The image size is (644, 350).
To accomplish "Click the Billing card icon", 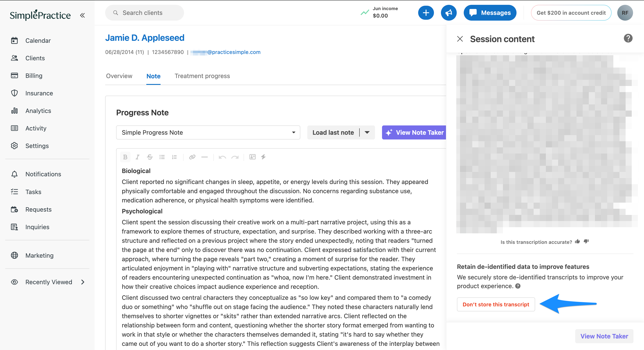I will click(x=14, y=75).
